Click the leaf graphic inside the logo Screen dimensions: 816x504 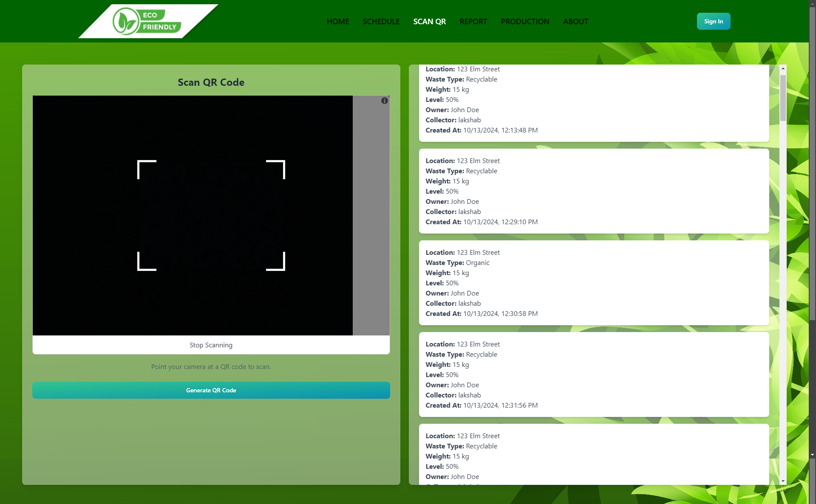(x=125, y=21)
